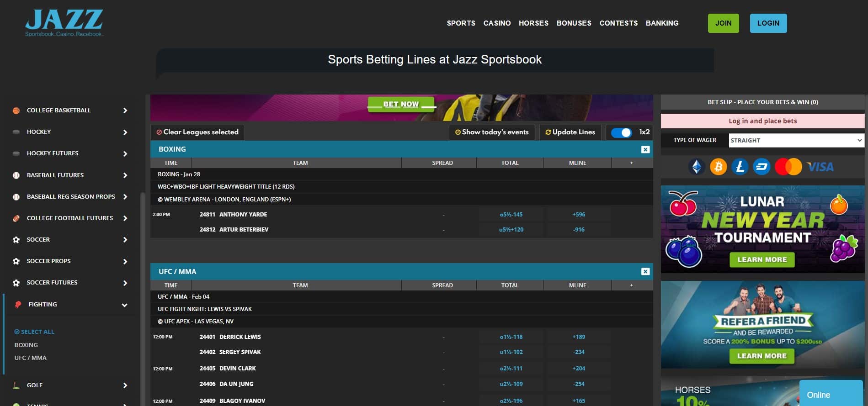Open the Bonuses menu
The height and width of the screenshot is (406, 868).
click(574, 23)
